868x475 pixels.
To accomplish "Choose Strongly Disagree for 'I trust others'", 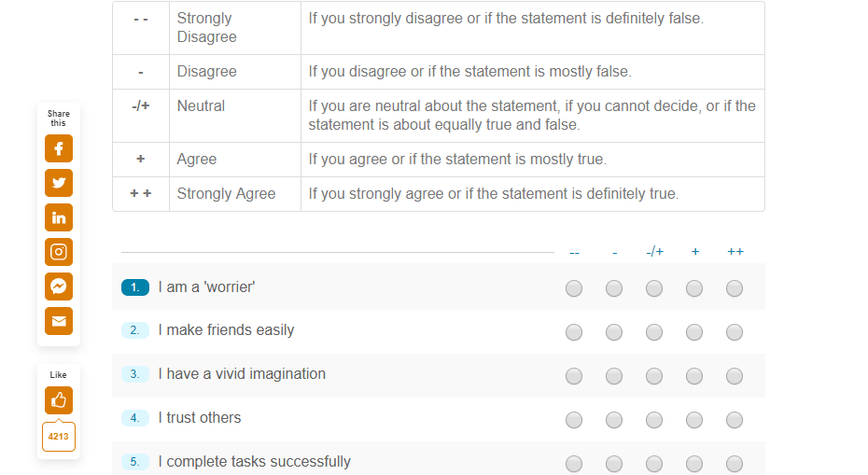I will (574, 420).
